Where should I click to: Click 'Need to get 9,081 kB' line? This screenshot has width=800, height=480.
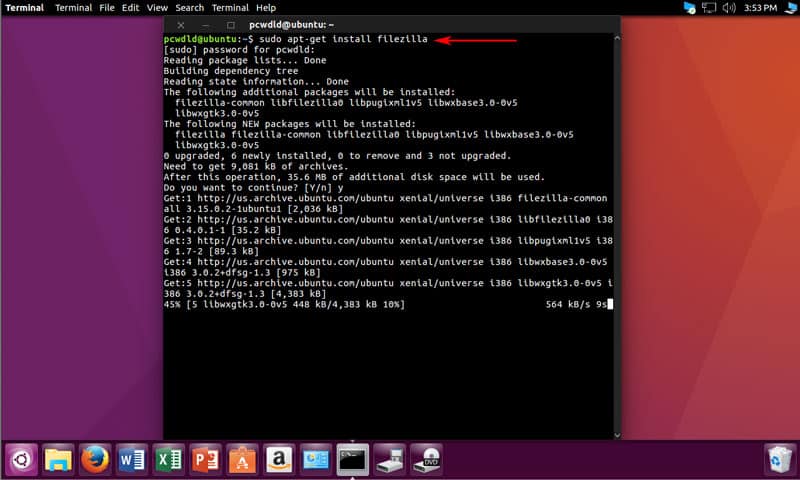[256, 166]
